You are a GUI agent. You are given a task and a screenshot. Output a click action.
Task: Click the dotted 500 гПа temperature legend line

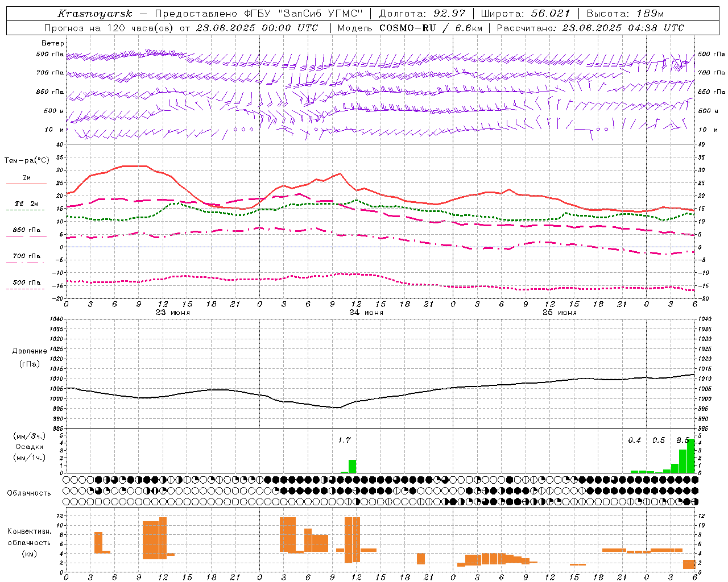(x=26, y=289)
